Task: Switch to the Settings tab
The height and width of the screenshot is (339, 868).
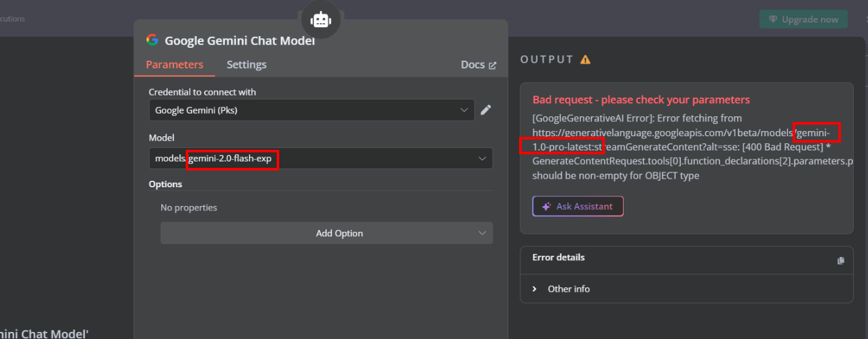Action: point(246,65)
